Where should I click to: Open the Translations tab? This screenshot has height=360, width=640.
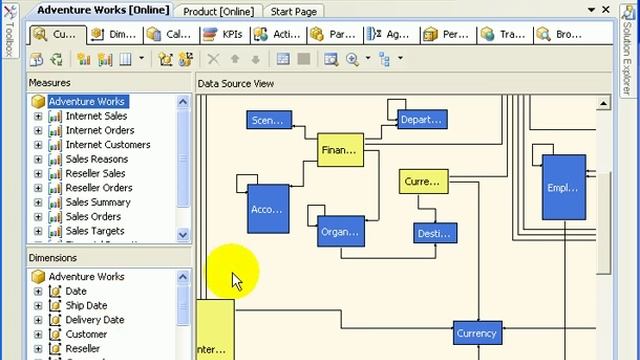(504, 35)
